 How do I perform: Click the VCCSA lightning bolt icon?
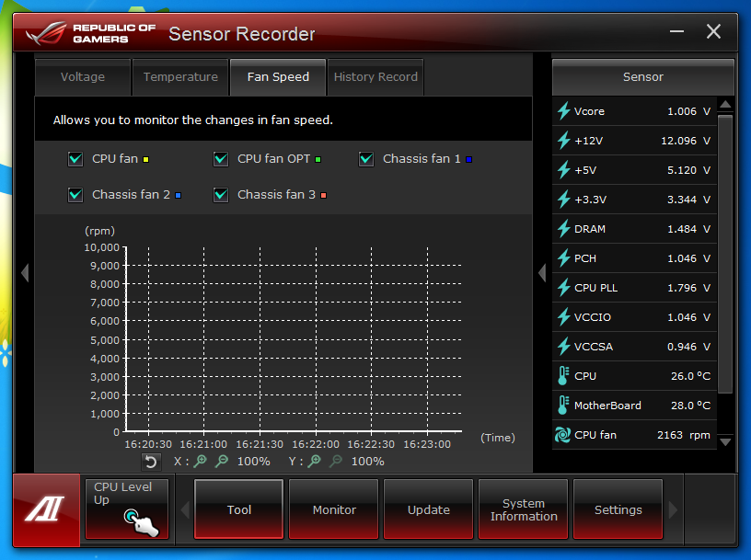[x=564, y=347]
